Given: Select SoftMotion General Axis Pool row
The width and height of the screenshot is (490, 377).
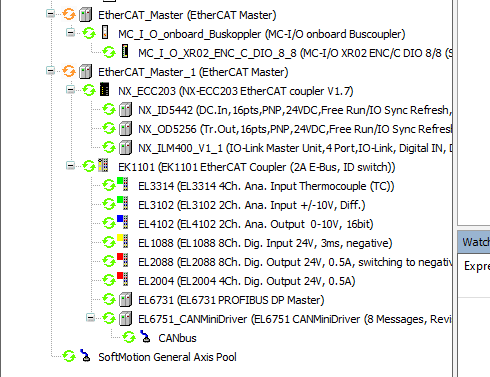Looking at the screenshot, I should click(167, 357).
